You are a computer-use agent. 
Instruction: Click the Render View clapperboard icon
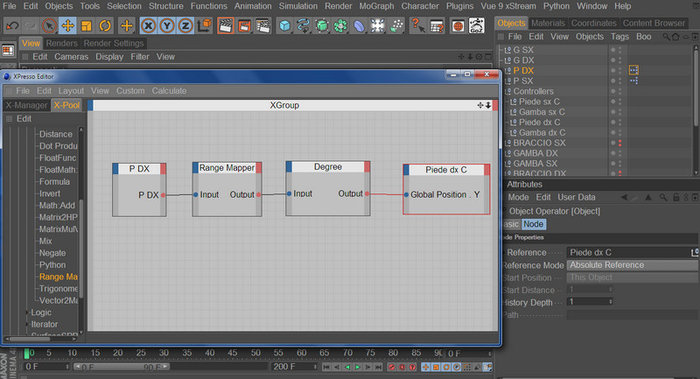click(225, 26)
